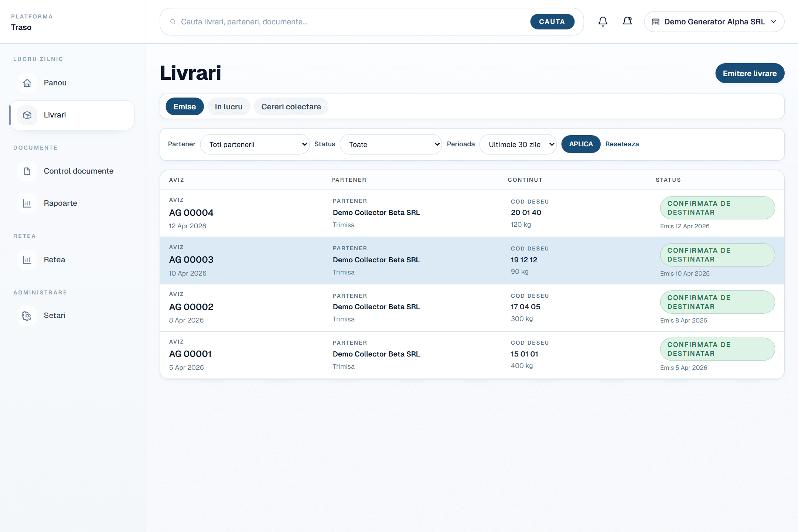Click the Panou home icon

pos(27,83)
